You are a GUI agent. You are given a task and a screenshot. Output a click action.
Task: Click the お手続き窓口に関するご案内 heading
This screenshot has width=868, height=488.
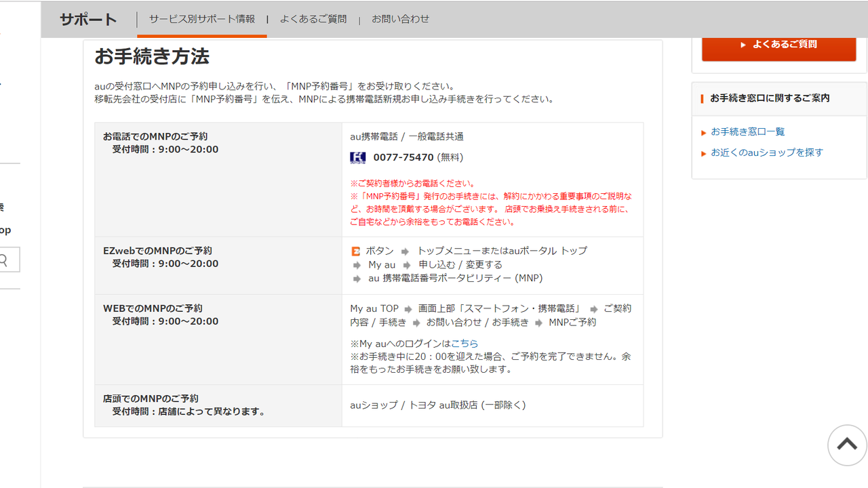coord(770,98)
